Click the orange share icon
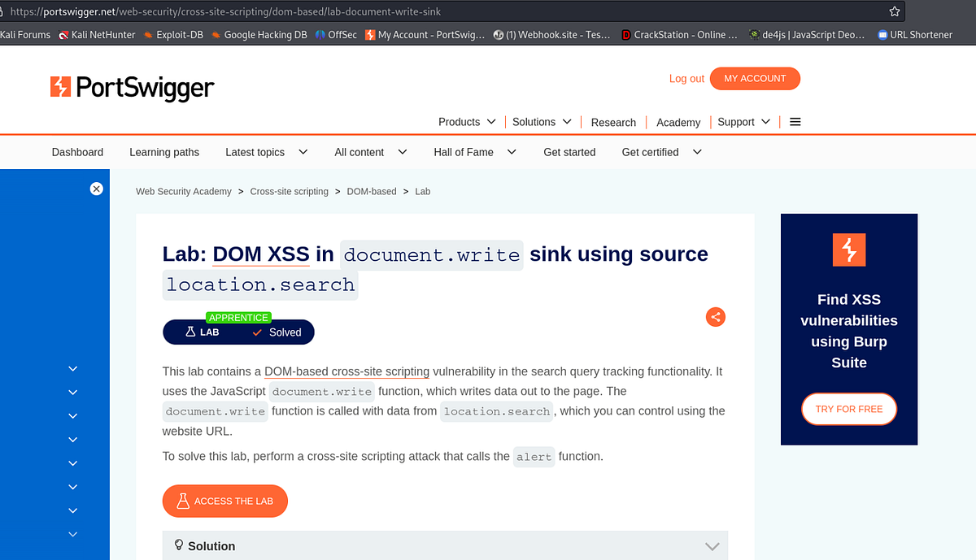976x560 pixels. tap(716, 317)
